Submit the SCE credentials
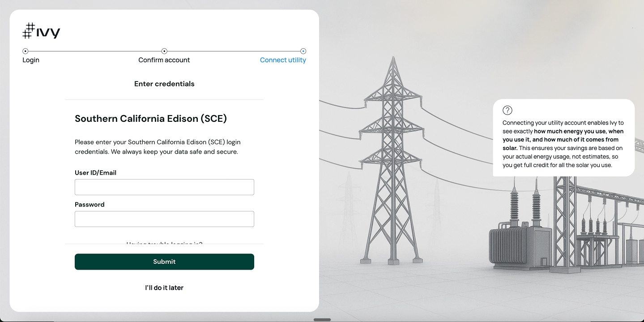 pyautogui.click(x=164, y=262)
